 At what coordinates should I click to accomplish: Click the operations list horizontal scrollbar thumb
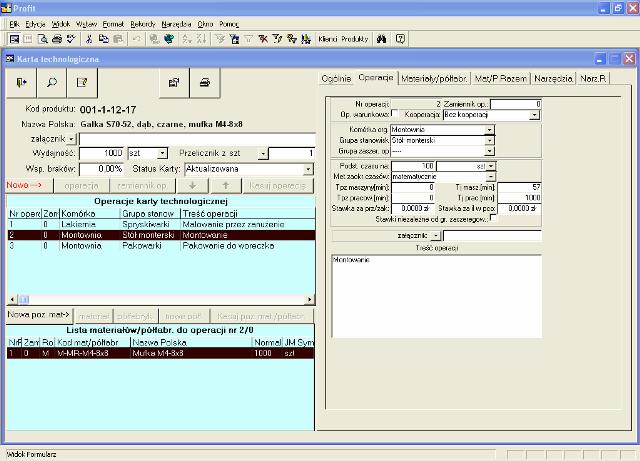coord(24,300)
